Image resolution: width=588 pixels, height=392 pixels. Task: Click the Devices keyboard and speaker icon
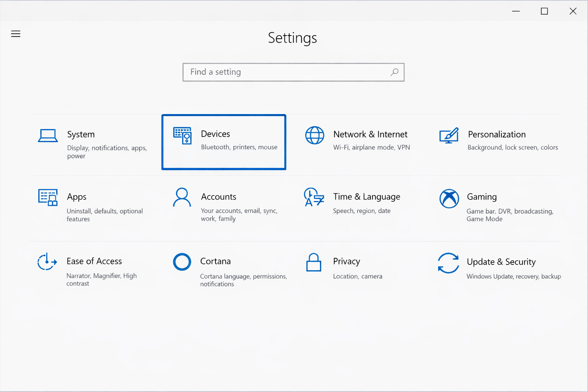click(x=182, y=136)
